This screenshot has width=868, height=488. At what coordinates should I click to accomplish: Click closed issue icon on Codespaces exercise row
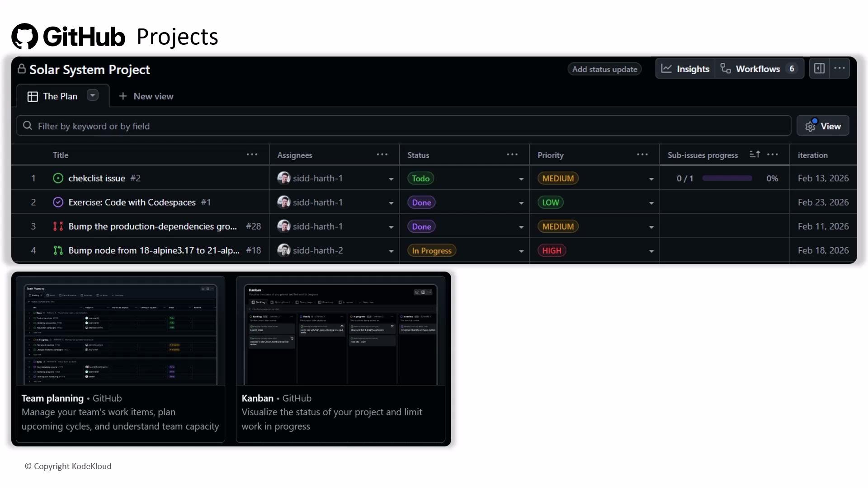(58, 202)
